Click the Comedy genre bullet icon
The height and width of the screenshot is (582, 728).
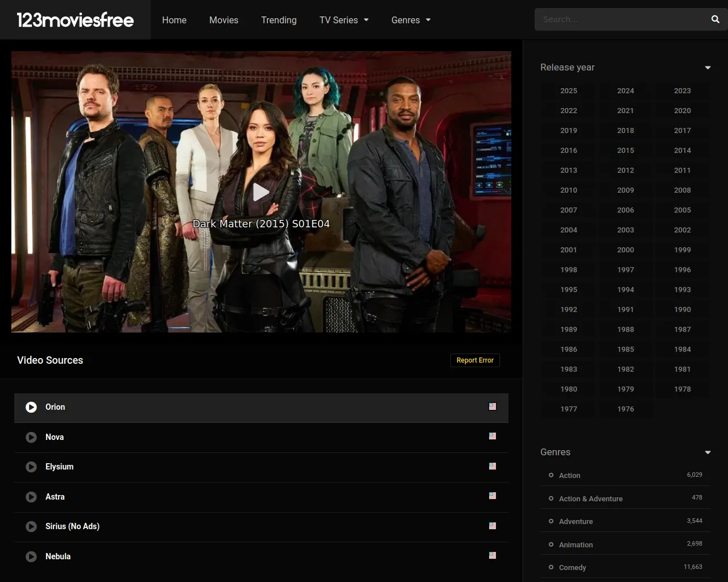tap(551, 567)
